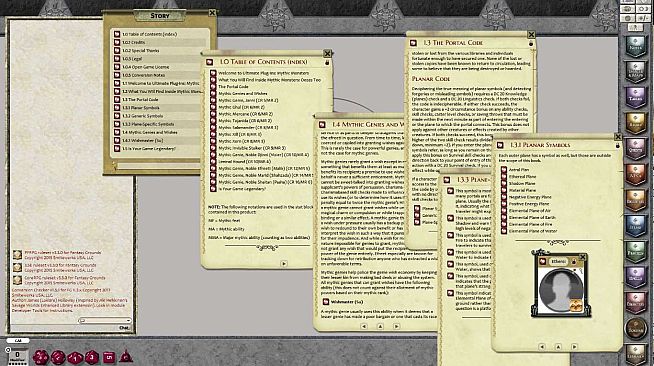Open the Notes sidebar button

click(x=636, y=47)
